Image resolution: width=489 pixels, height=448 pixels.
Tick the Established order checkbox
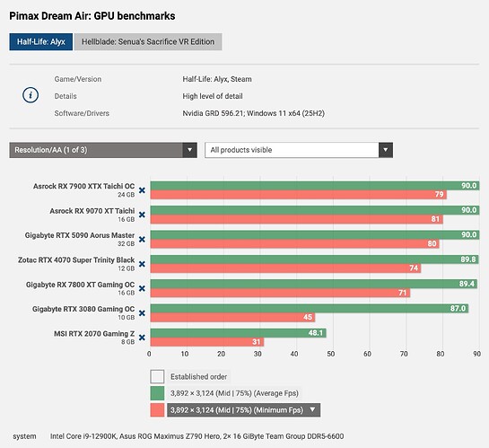[x=157, y=376]
